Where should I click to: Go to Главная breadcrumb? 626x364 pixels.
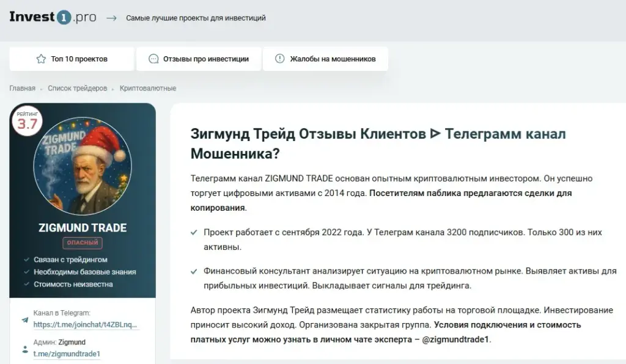(23, 88)
